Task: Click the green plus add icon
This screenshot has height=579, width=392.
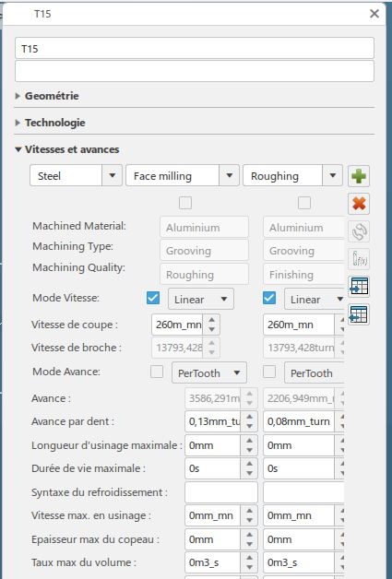Action: (359, 176)
